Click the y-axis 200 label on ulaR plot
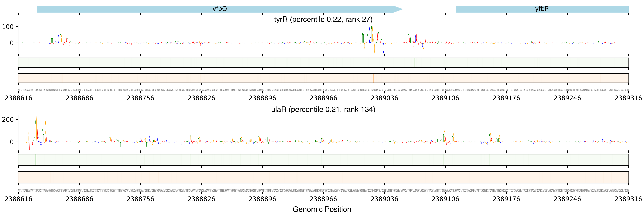The height and width of the screenshot is (215, 644). coord(8,120)
